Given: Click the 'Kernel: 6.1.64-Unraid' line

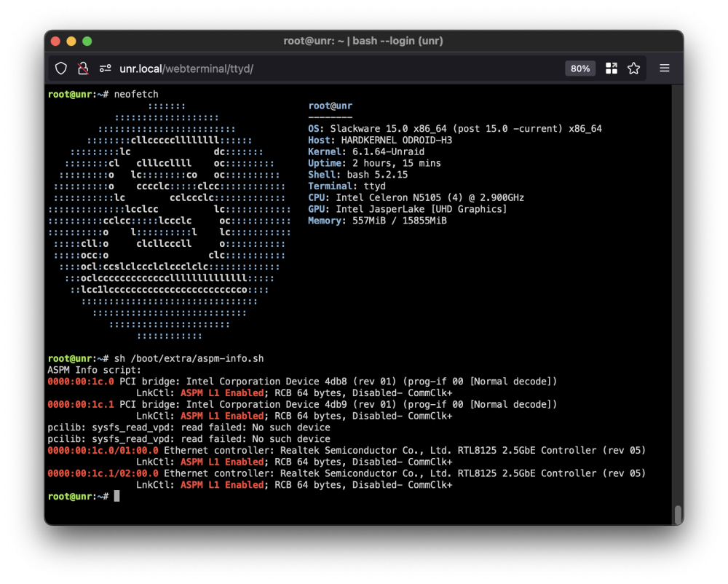Looking at the screenshot, I should [366, 151].
